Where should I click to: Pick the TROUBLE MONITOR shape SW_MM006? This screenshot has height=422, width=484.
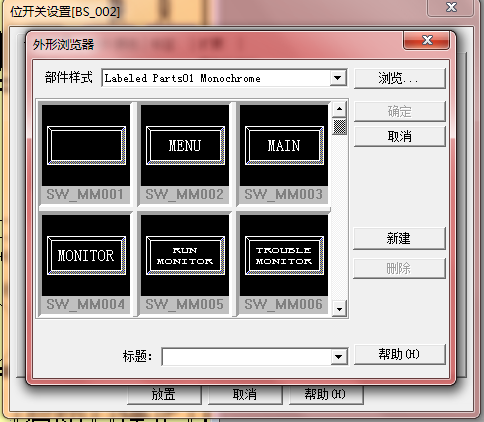coord(284,264)
